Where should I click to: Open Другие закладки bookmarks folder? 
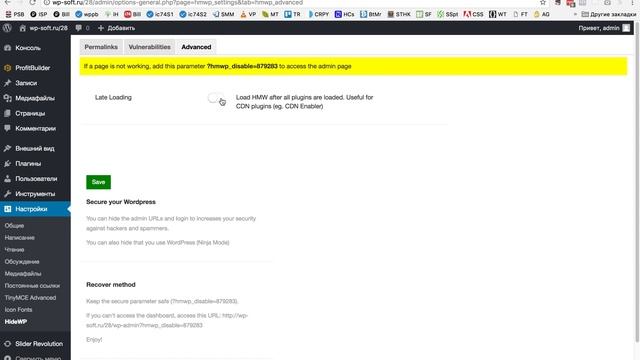[x=609, y=14]
